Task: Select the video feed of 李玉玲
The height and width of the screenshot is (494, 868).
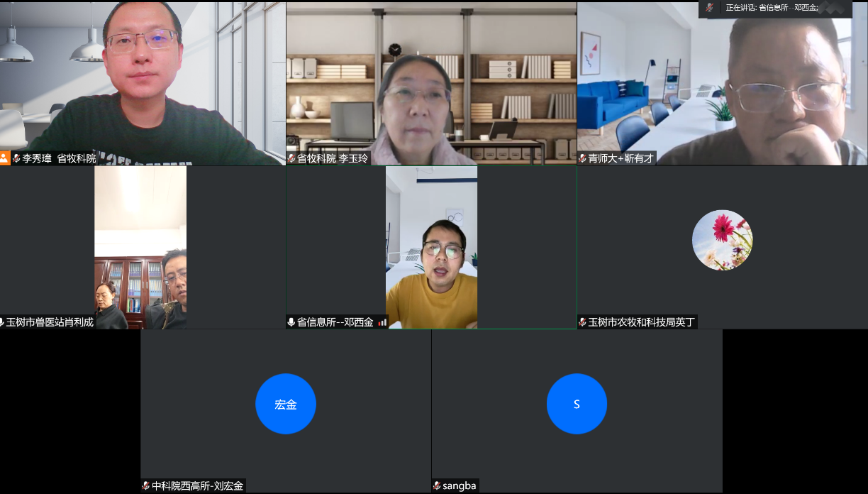Action: pyautogui.click(x=431, y=83)
